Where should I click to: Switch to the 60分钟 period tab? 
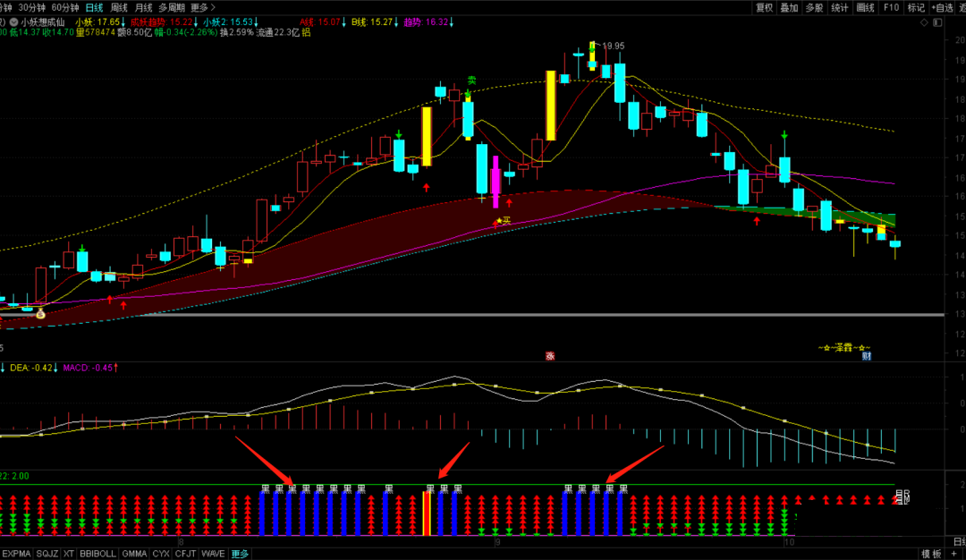64,7
